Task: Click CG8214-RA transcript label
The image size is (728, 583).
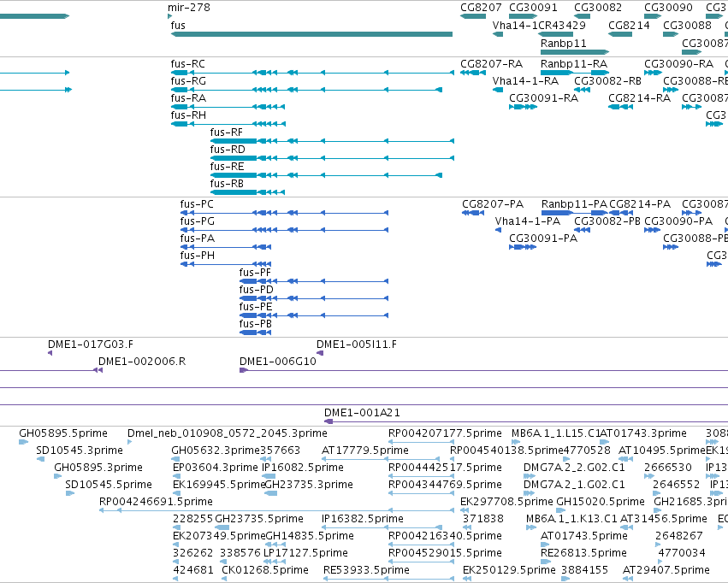Action: coord(639,97)
